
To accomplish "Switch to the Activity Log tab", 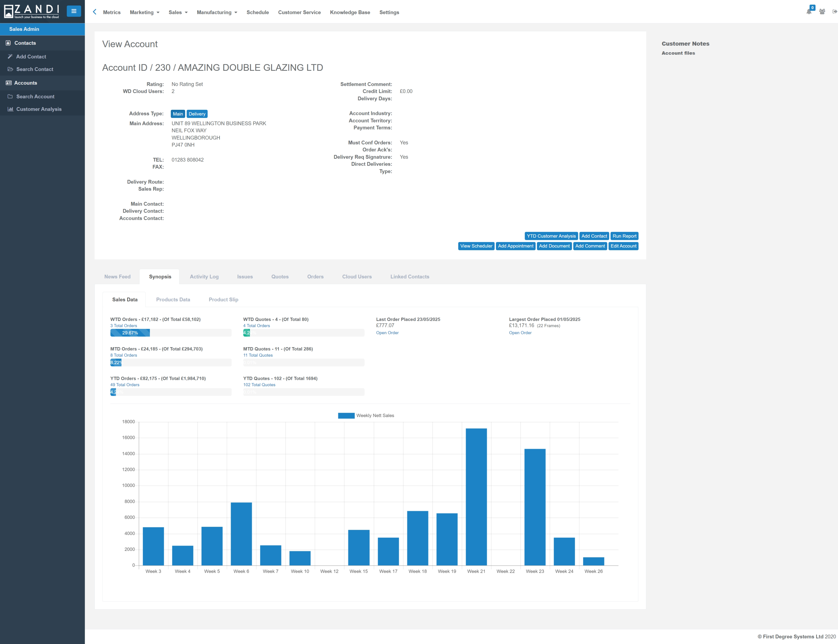I will point(204,276).
